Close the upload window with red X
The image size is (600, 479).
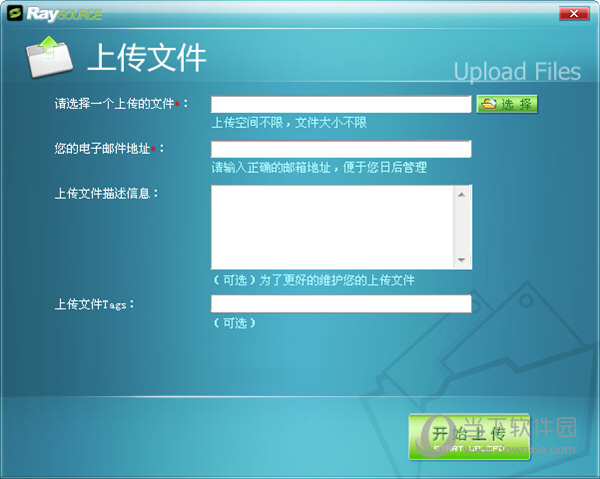tap(574, 14)
